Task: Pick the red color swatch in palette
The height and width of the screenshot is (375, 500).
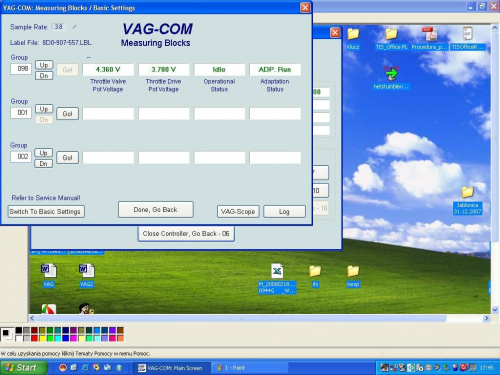Action: coord(34,339)
